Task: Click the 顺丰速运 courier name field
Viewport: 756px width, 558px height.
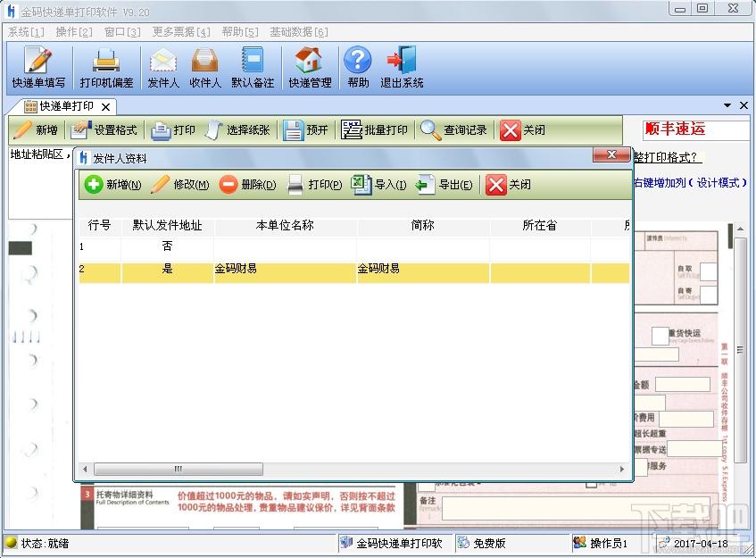Action: (695, 129)
